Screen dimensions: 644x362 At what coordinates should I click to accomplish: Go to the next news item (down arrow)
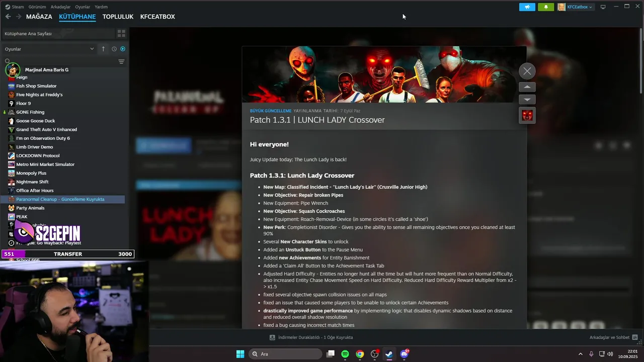(x=527, y=100)
